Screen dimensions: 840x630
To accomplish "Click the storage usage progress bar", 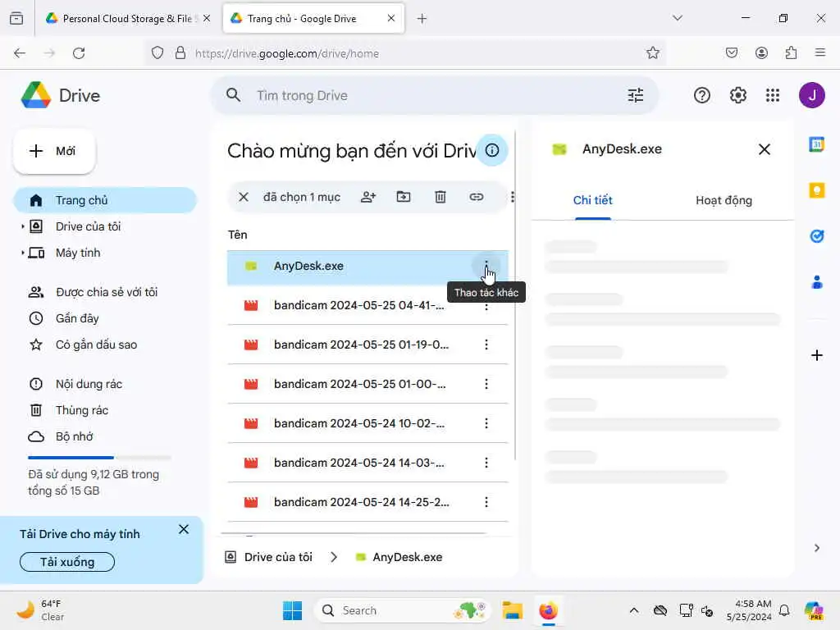I will [x=99, y=458].
